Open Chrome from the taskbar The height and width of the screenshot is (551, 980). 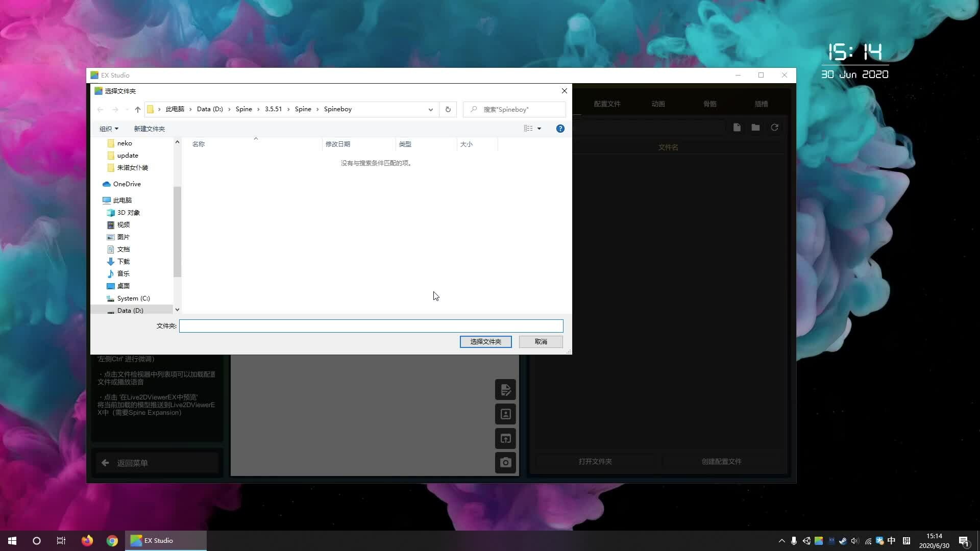[x=112, y=541]
